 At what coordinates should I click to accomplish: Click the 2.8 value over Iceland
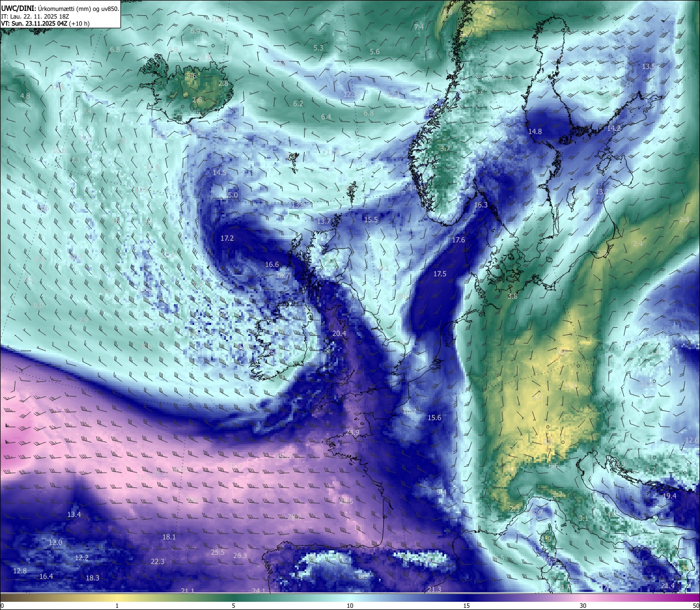(x=223, y=84)
